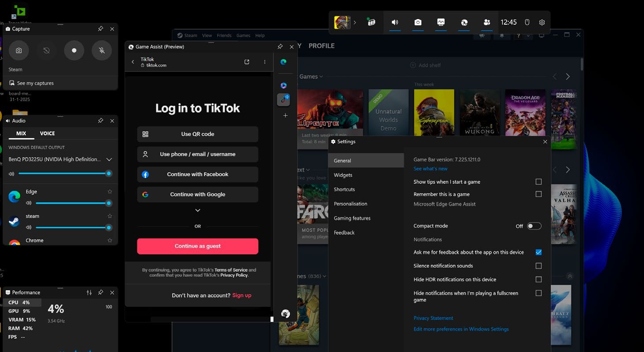Click record last 30 seconds button
The width and height of the screenshot is (644, 352).
(x=46, y=50)
